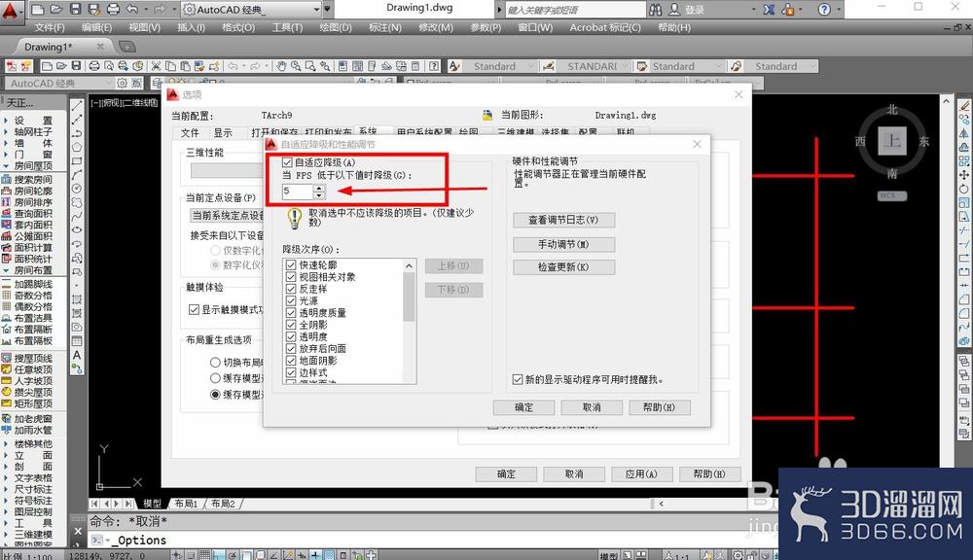Click the workspace settings gear icon
This screenshot has height=560, width=973.
pyautogui.click(x=123, y=83)
